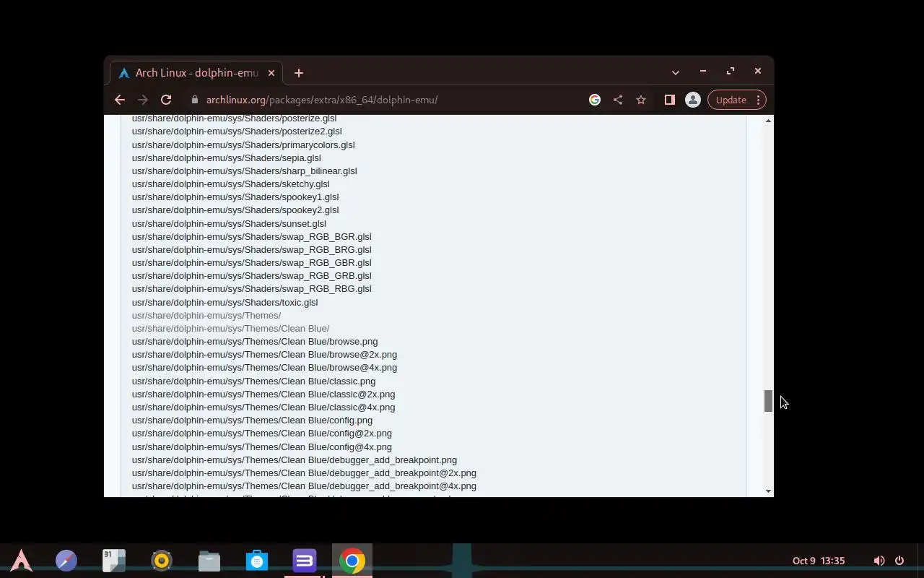Click the primarycolors.glsl file entry
924x578 pixels.
click(x=243, y=144)
